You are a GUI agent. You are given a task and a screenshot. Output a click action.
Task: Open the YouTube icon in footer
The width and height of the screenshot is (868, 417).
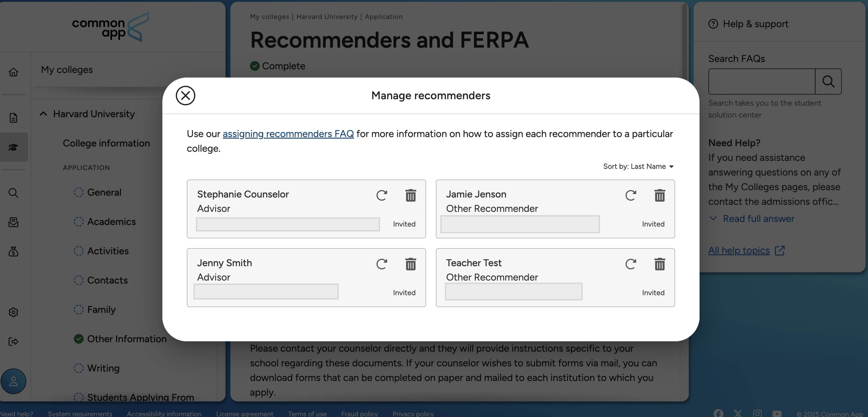pyautogui.click(x=777, y=413)
